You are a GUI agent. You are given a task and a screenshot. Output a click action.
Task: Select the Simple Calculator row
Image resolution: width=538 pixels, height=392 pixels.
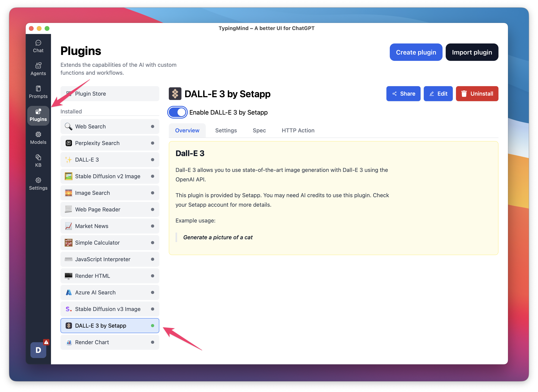[x=110, y=243]
